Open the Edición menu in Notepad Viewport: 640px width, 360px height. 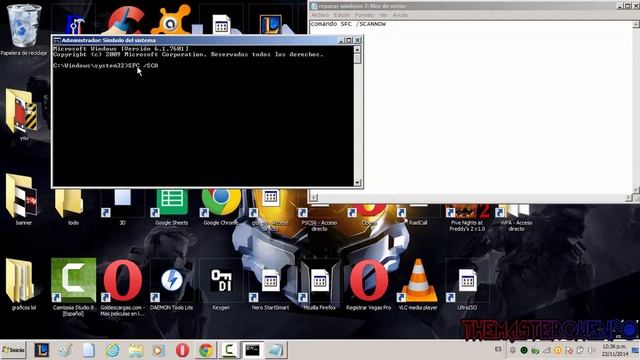pos(342,15)
